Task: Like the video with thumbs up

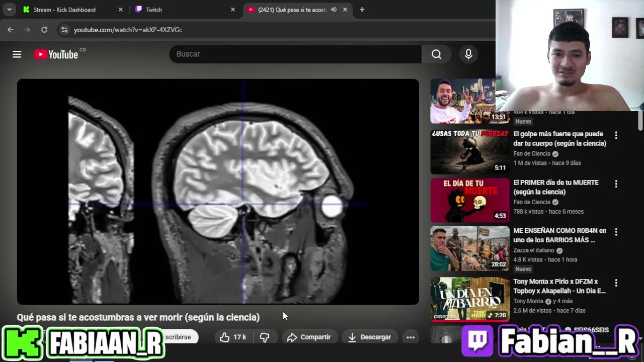Action: 233,337
